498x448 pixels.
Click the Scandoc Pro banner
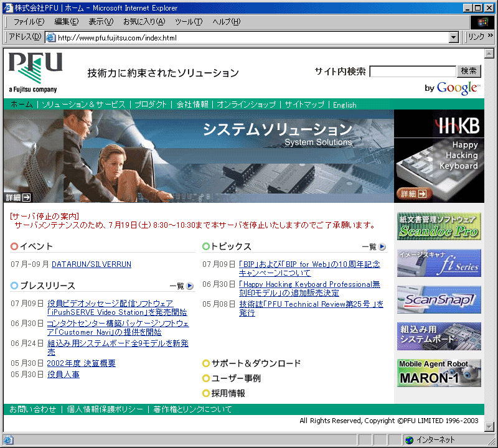pos(439,226)
